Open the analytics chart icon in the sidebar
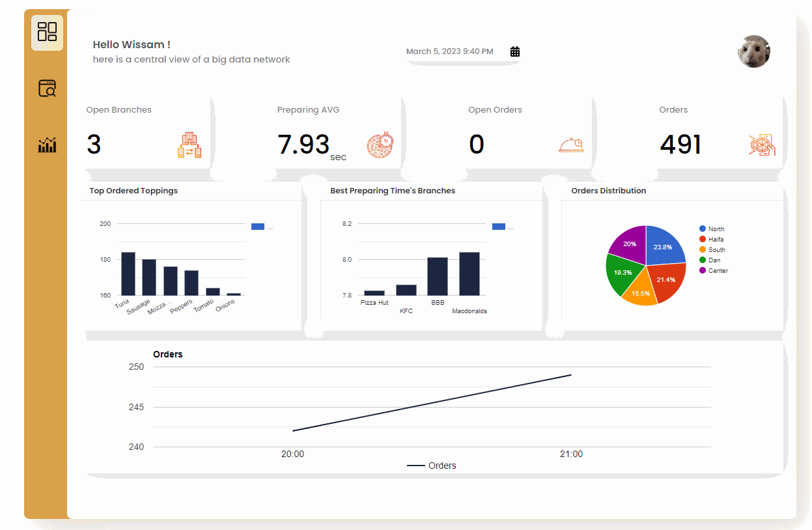This screenshot has height=530, width=812. tap(46, 145)
